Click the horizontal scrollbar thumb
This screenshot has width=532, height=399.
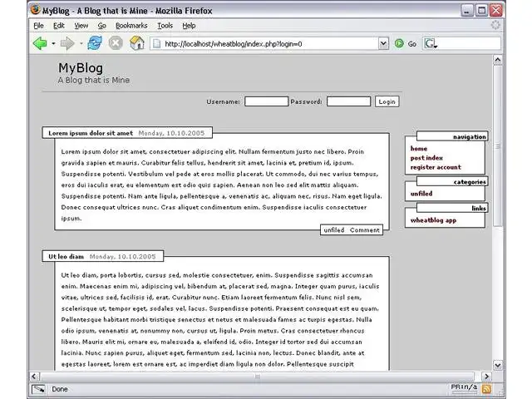257,376
